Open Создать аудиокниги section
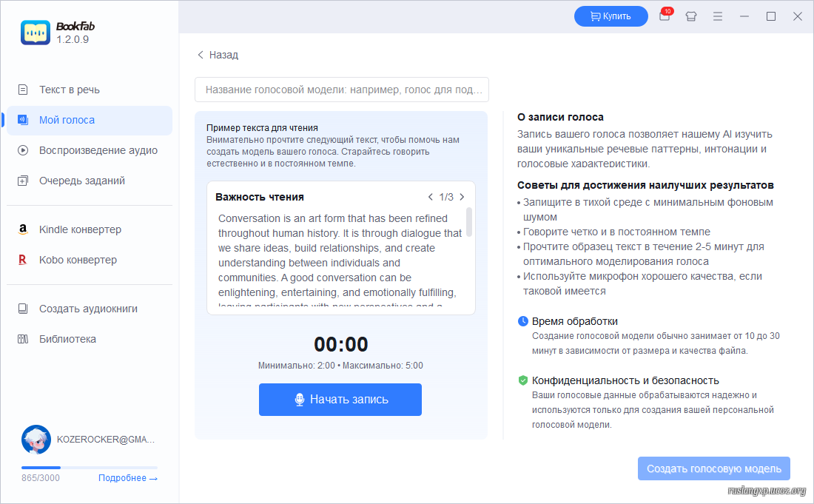The height and width of the screenshot is (504, 814). (x=88, y=309)
